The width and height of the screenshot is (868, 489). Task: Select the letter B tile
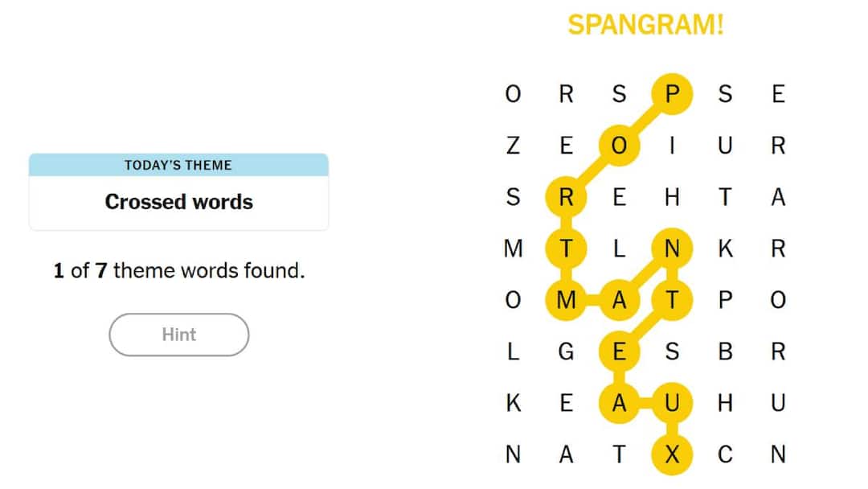[725, 352]
